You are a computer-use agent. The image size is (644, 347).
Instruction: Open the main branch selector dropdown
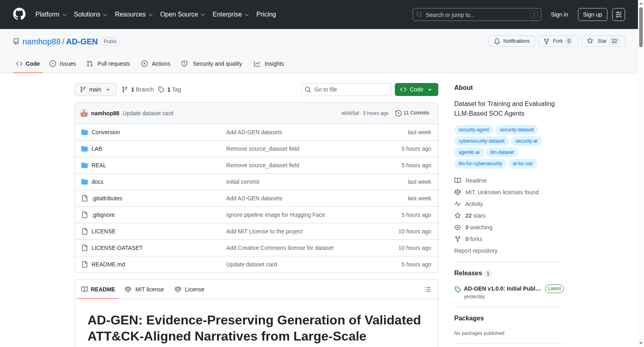95,89
